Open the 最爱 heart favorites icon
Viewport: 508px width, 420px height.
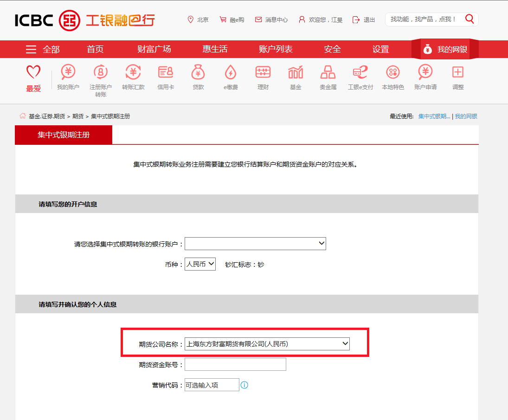[33, 71]
